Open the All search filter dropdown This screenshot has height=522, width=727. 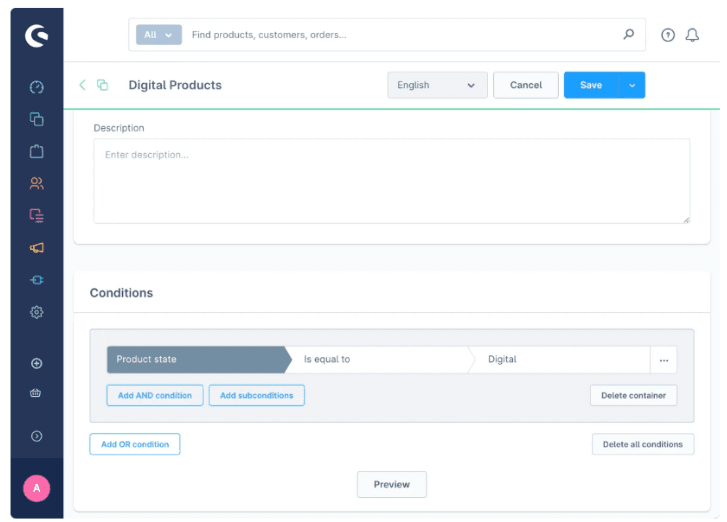pyautogui.click(x=159, y=35)
